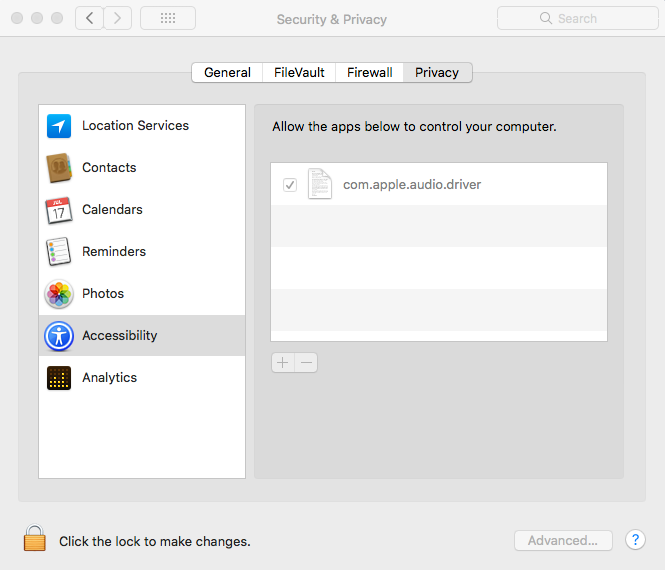Select the Photos label in list
The height and width of the screenshot is (570, 665).
point(103,293)
